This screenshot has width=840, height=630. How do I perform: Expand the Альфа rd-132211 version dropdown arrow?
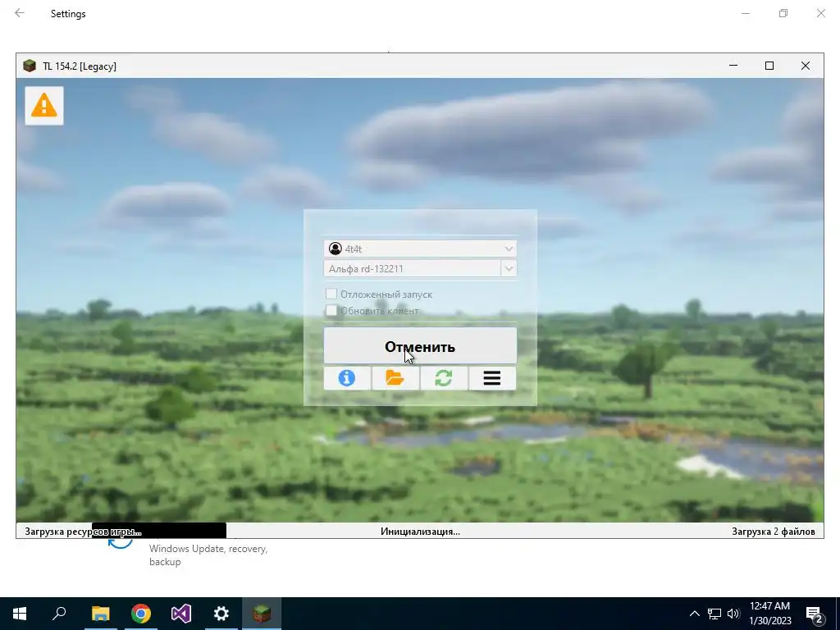(509, 268)
